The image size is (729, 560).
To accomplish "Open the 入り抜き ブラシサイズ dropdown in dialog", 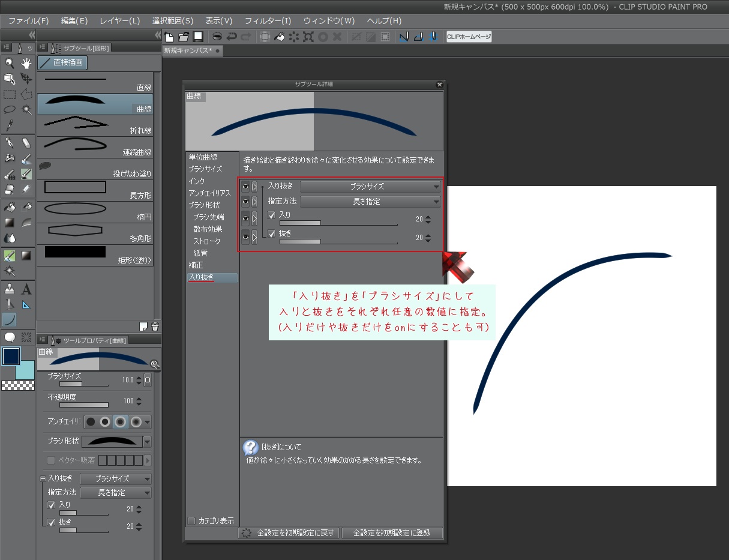I will coord(370,187).
